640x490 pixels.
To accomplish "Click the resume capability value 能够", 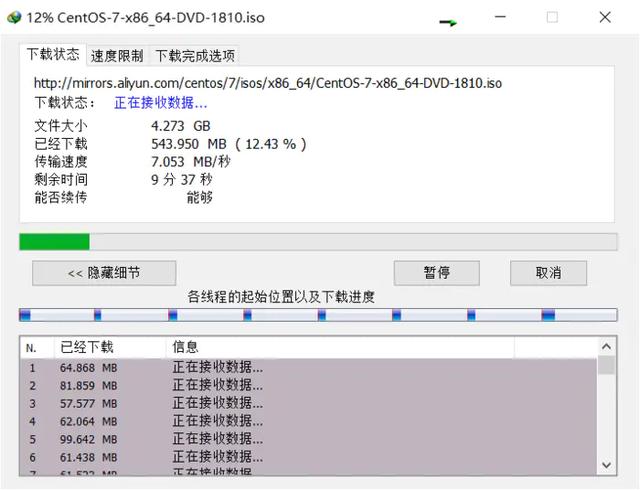I will (200, 198).
